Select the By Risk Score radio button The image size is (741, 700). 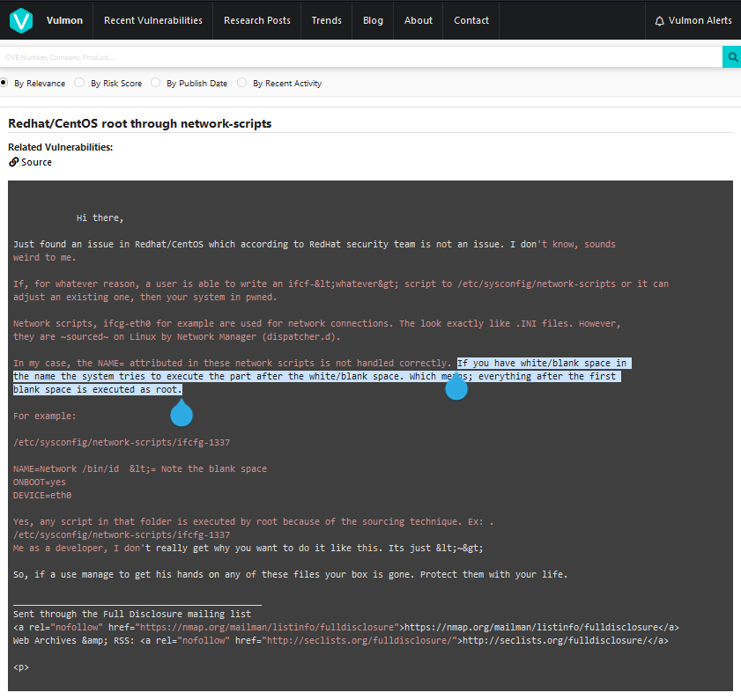pos(79,83)
